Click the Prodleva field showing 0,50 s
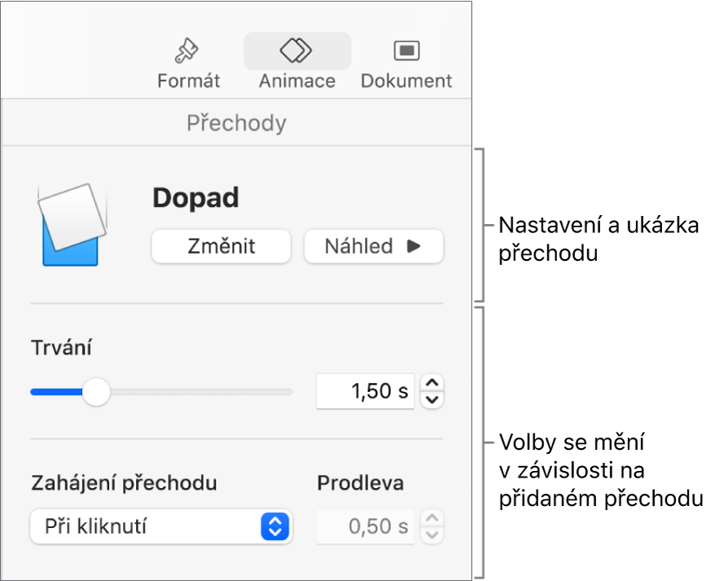 pyautogui.click(x=366, y=526)
